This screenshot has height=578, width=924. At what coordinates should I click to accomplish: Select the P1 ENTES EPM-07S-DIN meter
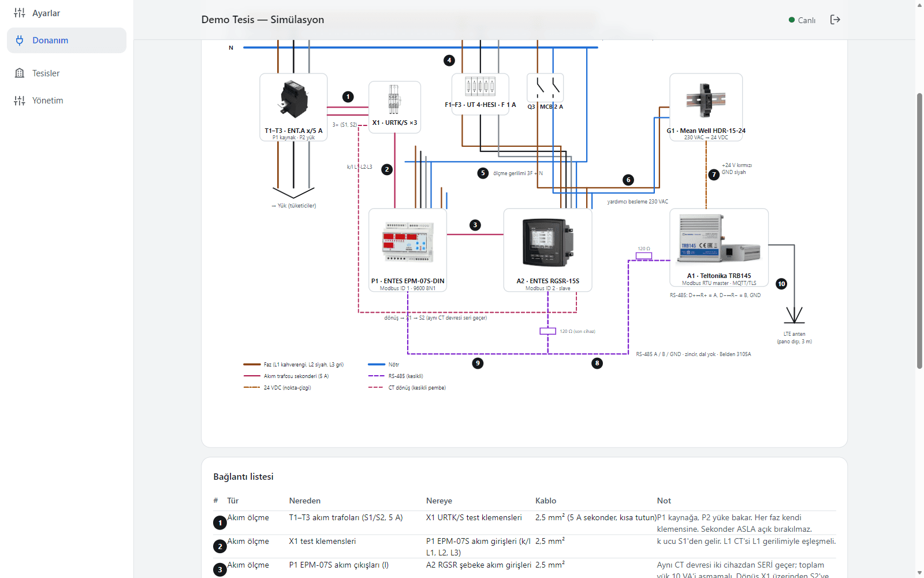click(x=408, y=250)
